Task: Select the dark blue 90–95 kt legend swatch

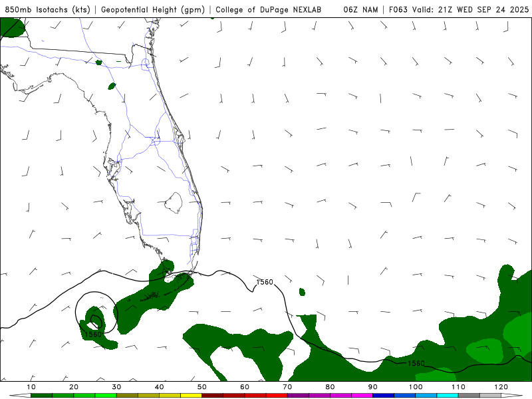Action: tap(384, 396)
